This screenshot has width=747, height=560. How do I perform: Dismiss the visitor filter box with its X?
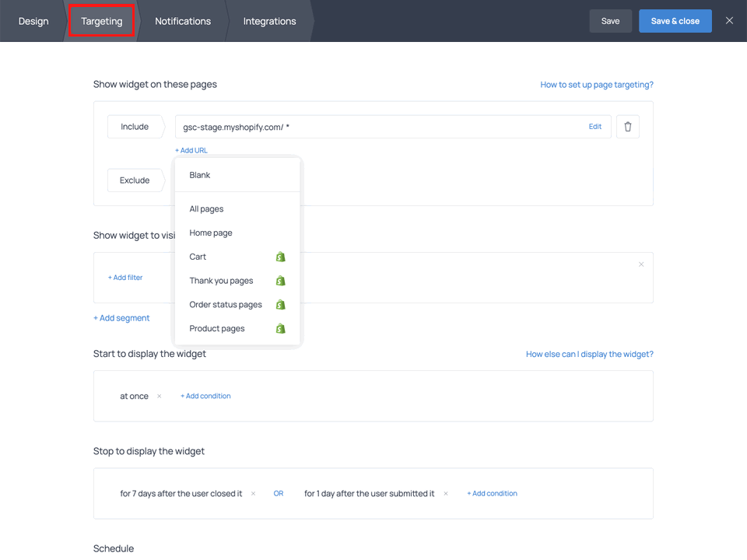tap(641, 264)
